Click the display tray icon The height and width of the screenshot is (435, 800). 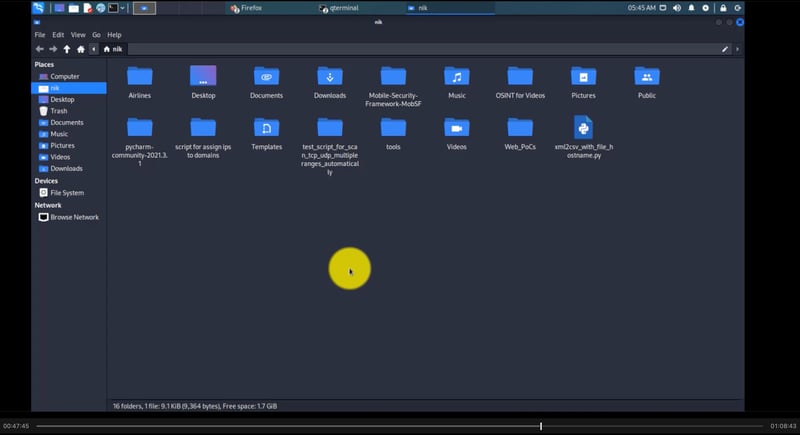tap(663, 8)
